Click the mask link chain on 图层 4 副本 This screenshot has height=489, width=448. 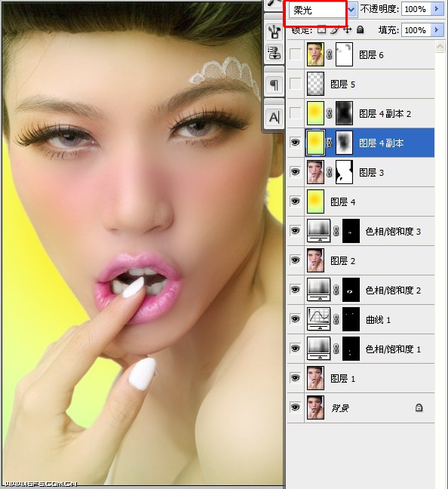[x=330, y=143]
